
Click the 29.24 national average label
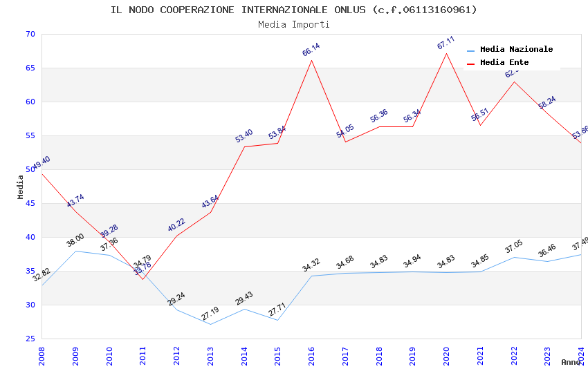176,298
